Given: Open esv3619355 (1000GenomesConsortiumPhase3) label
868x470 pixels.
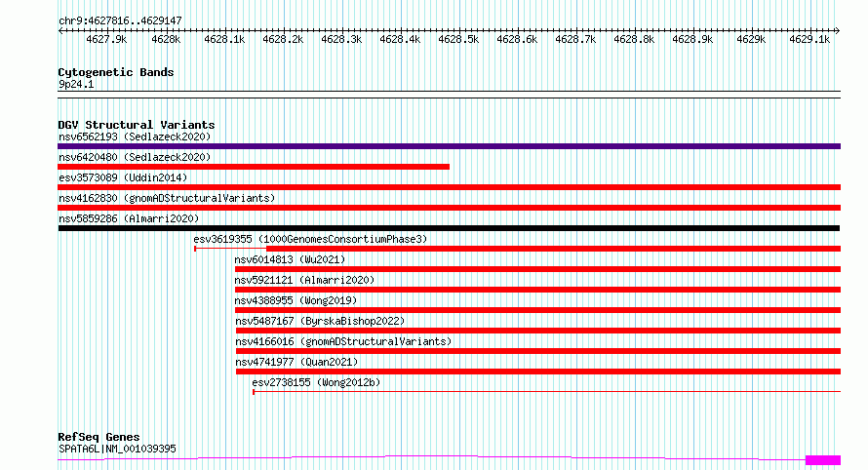Looking at the screenshot, I should (310, 239).
